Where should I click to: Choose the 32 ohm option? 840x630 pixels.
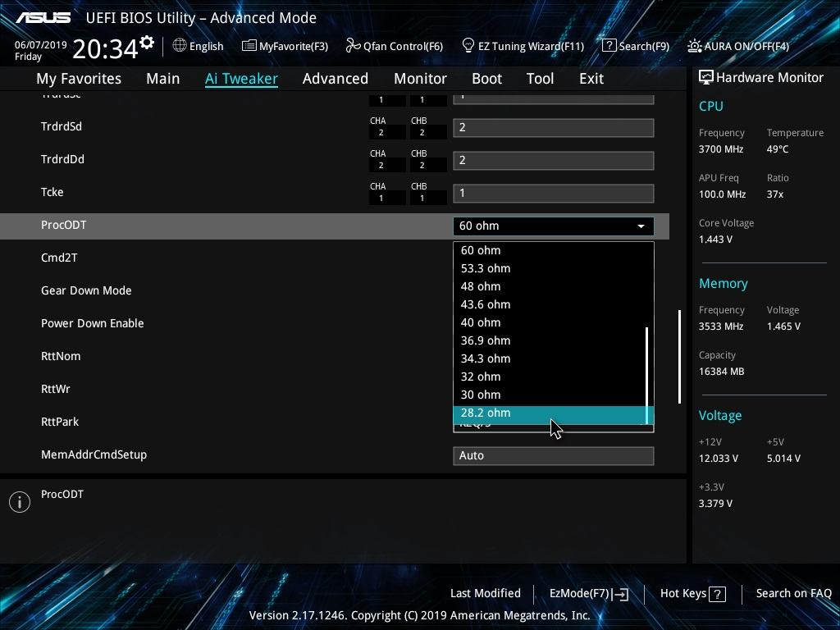pyautogui.click(x=550, y=377)
